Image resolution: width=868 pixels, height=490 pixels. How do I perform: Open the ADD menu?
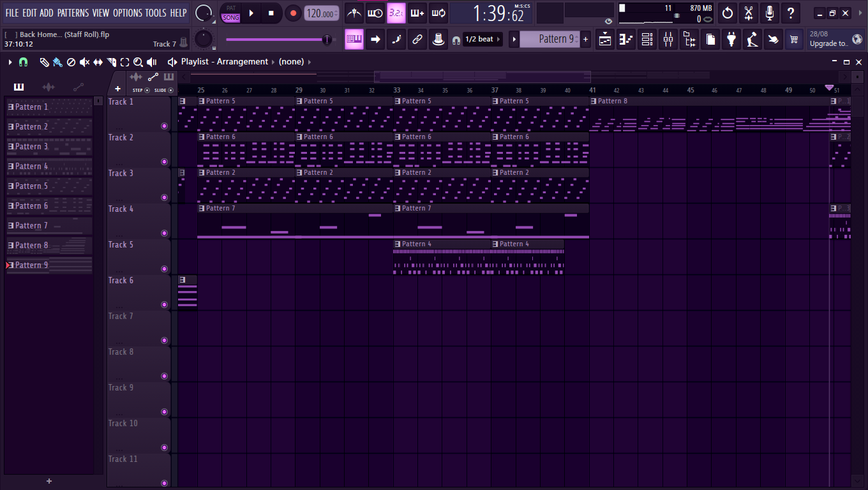(x=47, y=13)
